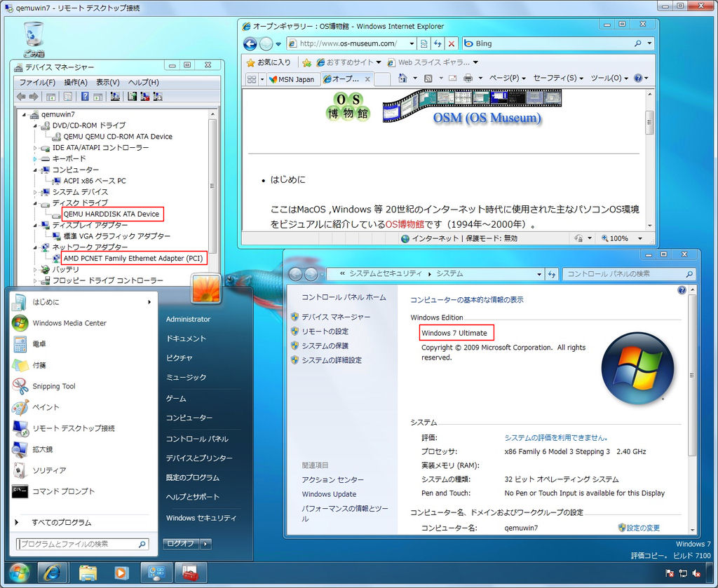
Task: Click the Windows Start orb
Action: tap(19, 573)
